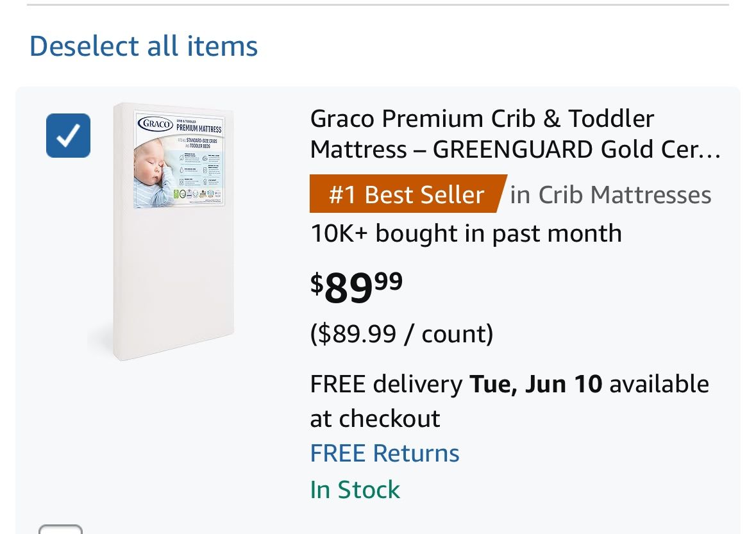
Task: Click the white lower part of the mattress image
Action: pos(174,288)
